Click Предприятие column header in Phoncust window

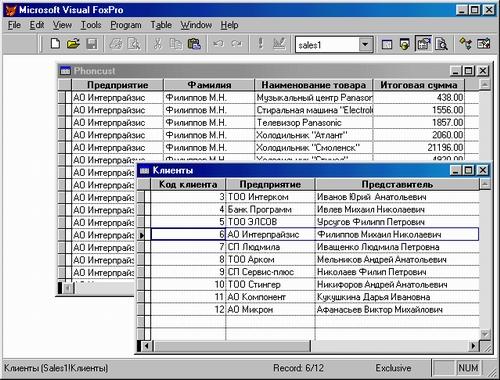(x=117, y=85)
